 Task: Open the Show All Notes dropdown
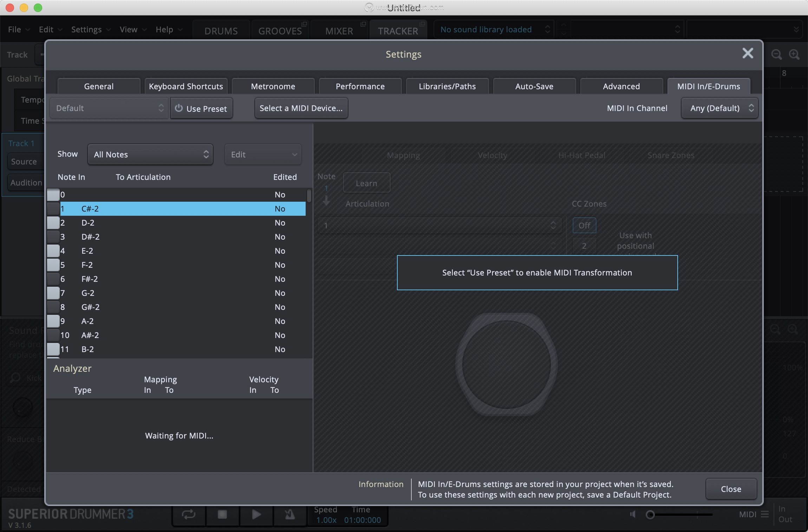(150, 155)
